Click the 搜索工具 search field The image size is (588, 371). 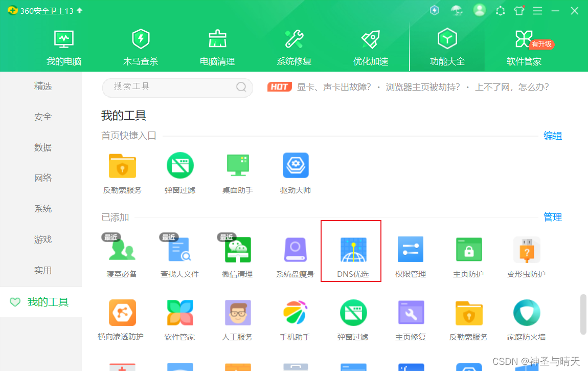click(x=171, y=87)
